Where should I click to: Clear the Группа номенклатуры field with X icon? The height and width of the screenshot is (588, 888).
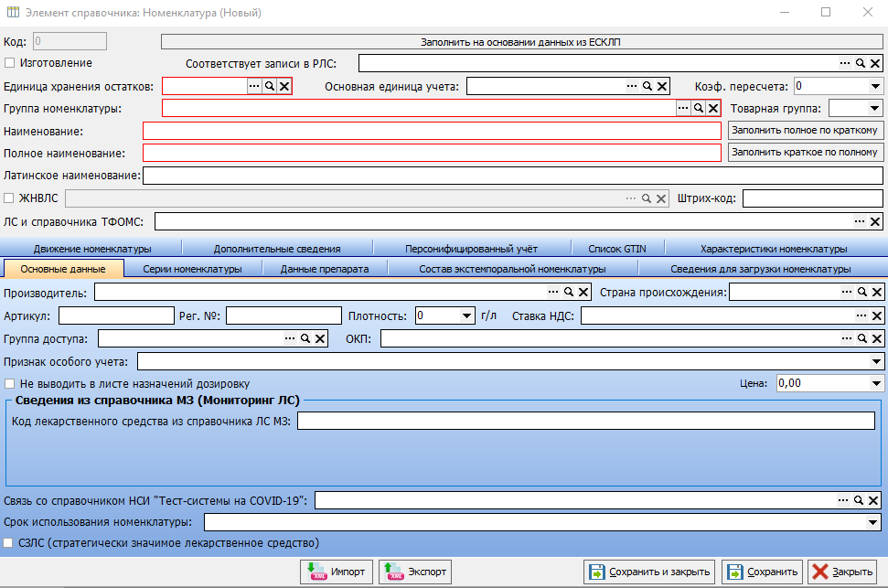713,108
